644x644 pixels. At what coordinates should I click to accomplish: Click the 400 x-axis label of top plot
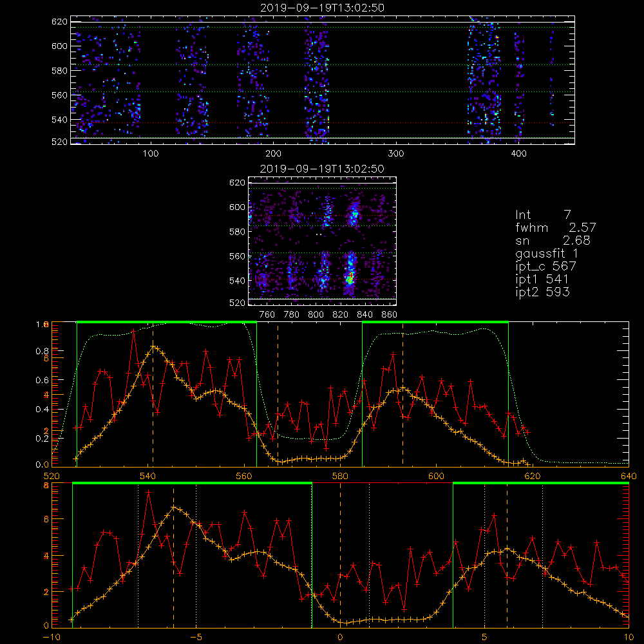518,154
